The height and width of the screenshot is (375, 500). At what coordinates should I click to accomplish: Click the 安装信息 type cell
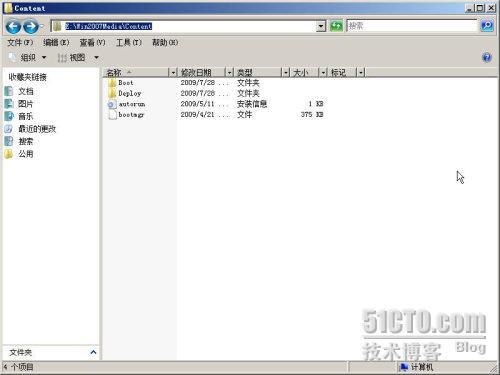click(x=252, y=104)
